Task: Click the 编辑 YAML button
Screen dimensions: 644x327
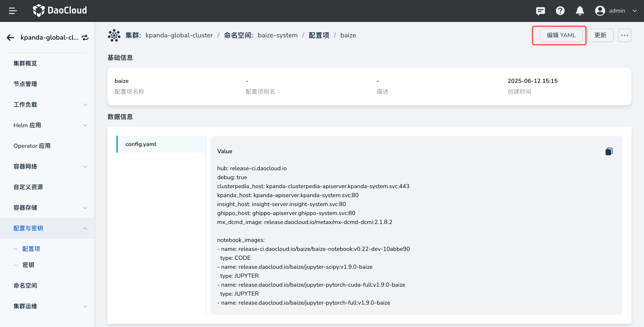Action: tap(561, 35)
